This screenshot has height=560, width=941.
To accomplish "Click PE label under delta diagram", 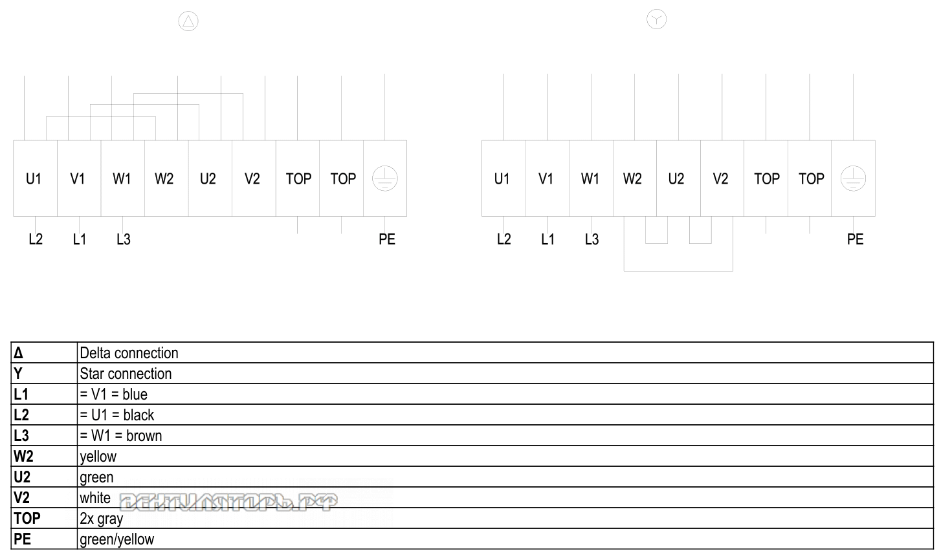I will 387,239.
